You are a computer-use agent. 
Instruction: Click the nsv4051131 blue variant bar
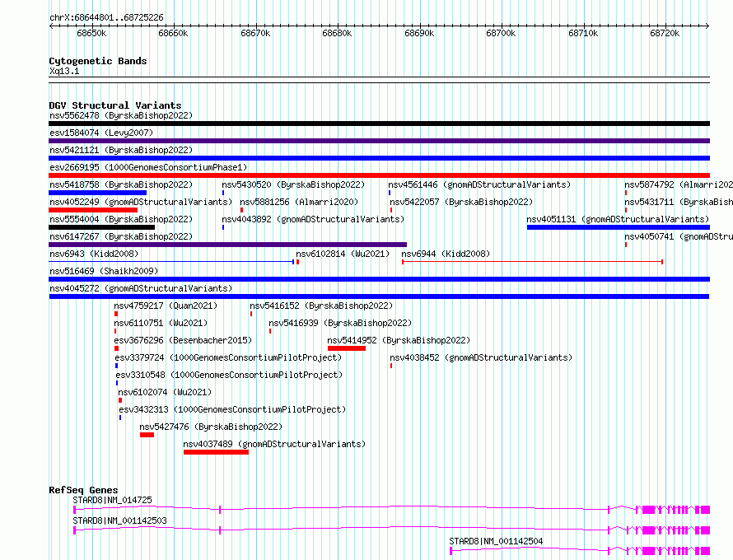(618, 227)
